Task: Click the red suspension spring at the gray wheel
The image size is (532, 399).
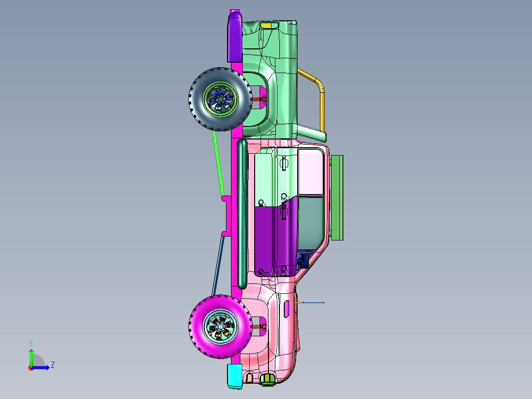Action: (x=256, y=99)
